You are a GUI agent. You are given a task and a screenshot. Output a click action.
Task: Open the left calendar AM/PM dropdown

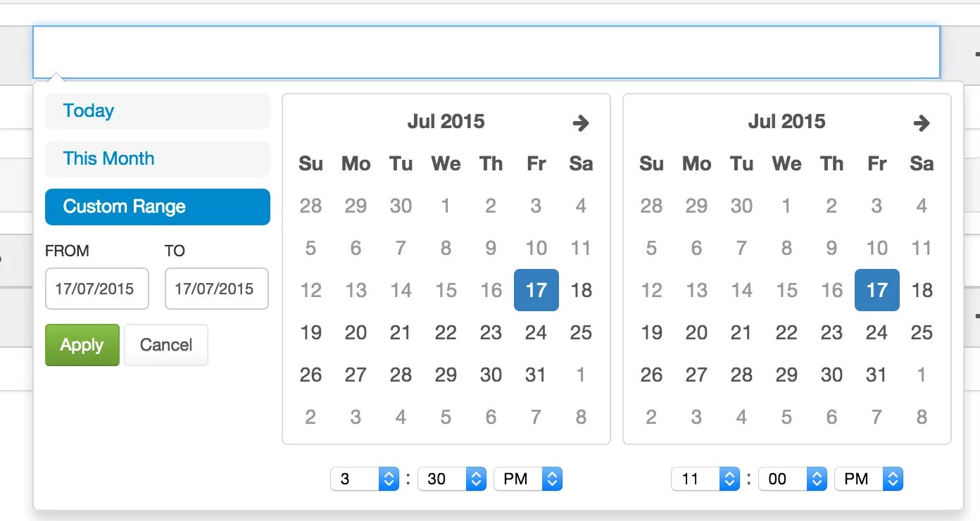point(528,479)
